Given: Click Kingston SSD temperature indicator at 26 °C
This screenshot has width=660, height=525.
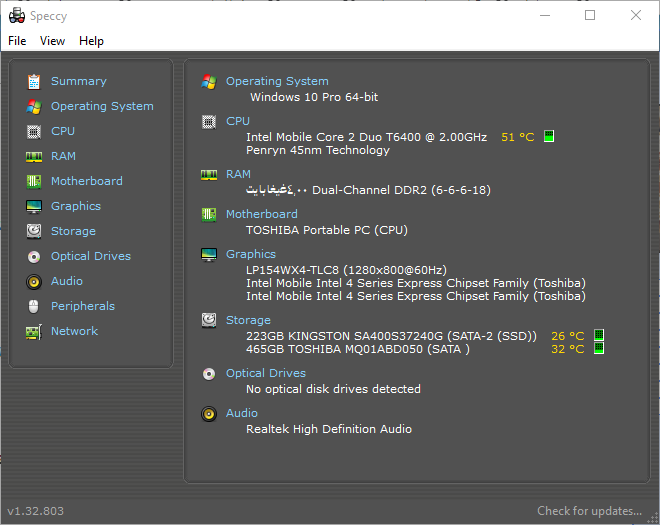Looking at the screenshot, I should pos(599,335).
